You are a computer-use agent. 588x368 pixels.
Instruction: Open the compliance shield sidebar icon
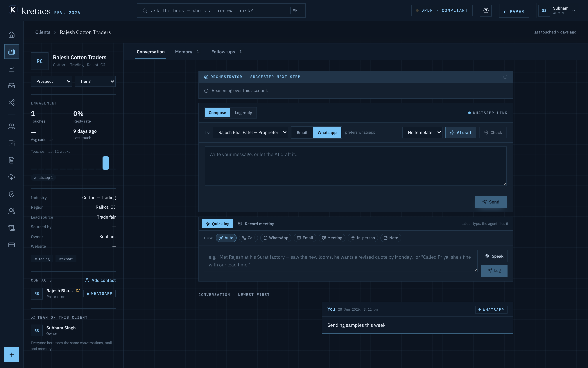pos(12,194)
